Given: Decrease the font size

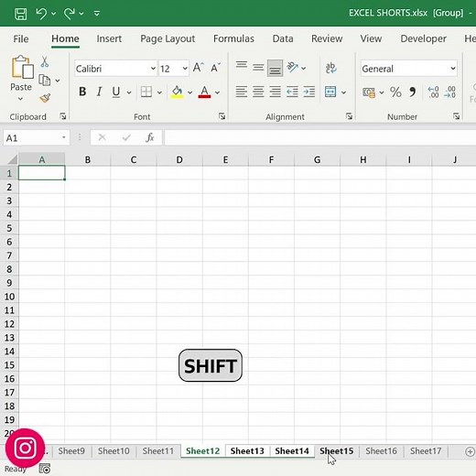Looking at the screenshot, I should coord(216,68).
